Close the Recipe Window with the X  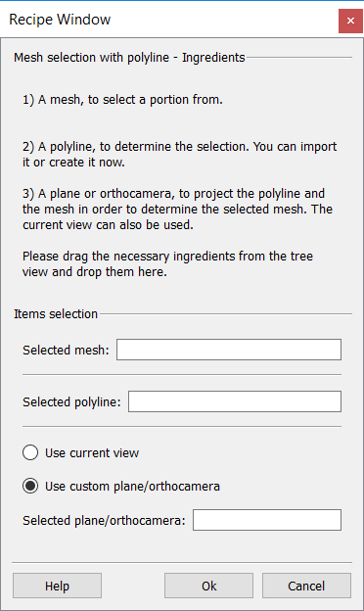[350, 21]
